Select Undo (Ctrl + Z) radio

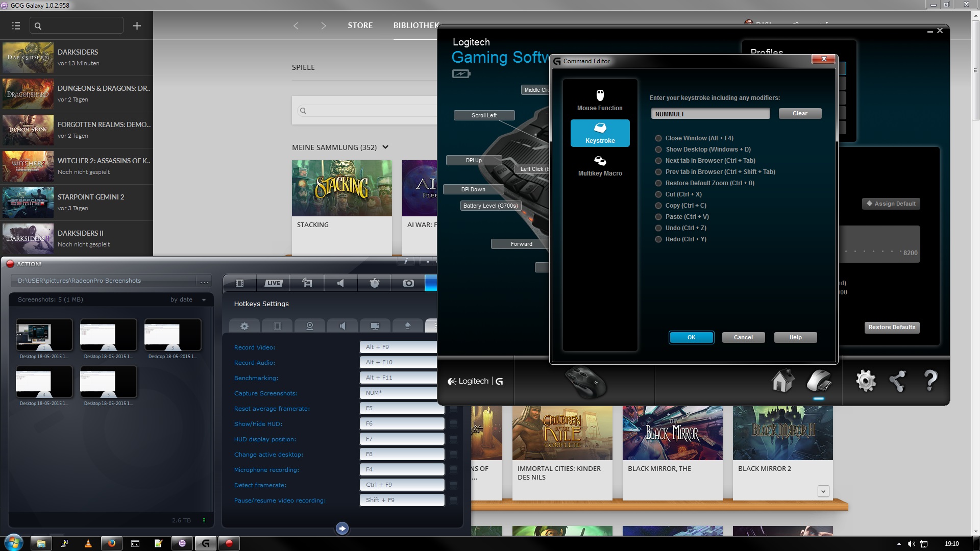tap(658, 228)
